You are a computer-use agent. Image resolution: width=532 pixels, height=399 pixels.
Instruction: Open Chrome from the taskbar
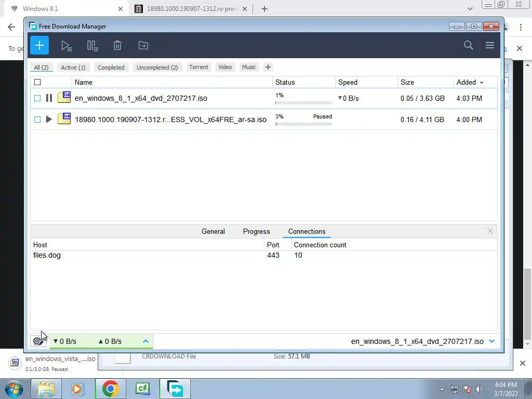click(x=110, y=389)
